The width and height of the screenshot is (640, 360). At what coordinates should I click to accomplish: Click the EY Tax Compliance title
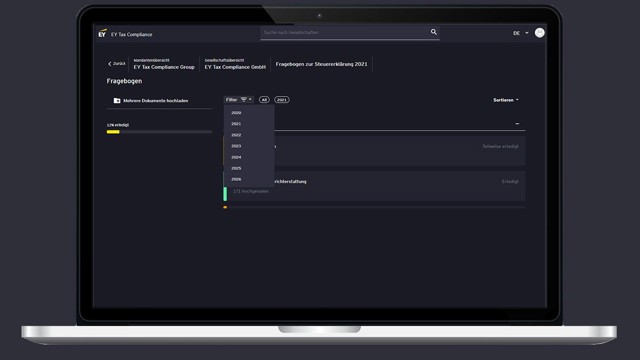pos(131,34)
